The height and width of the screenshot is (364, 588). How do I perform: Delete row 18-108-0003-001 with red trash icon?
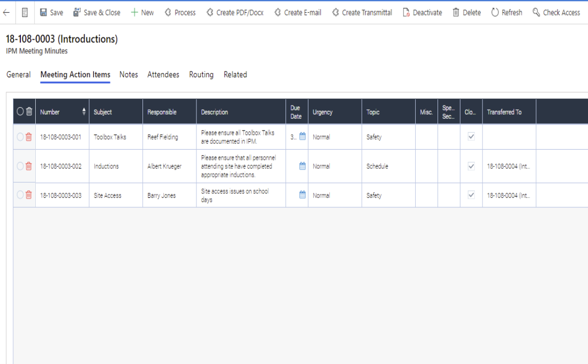(29, 137)
